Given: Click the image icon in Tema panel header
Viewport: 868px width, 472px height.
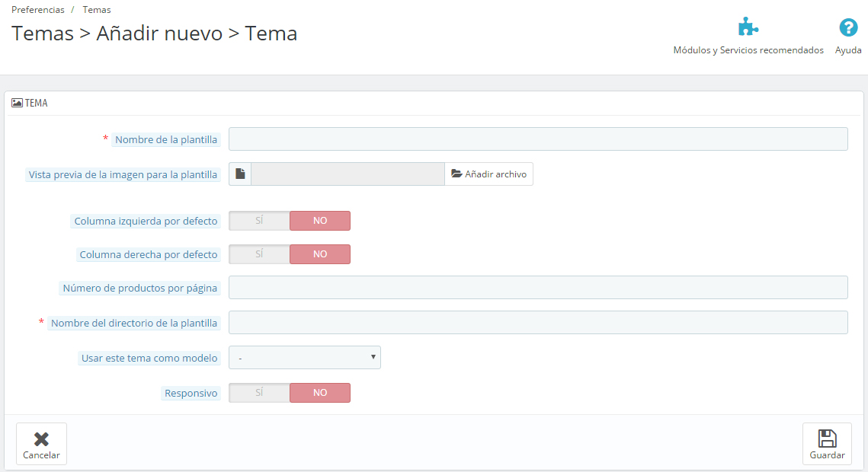Looking at the screenshot, I should [x=17, y=103].
